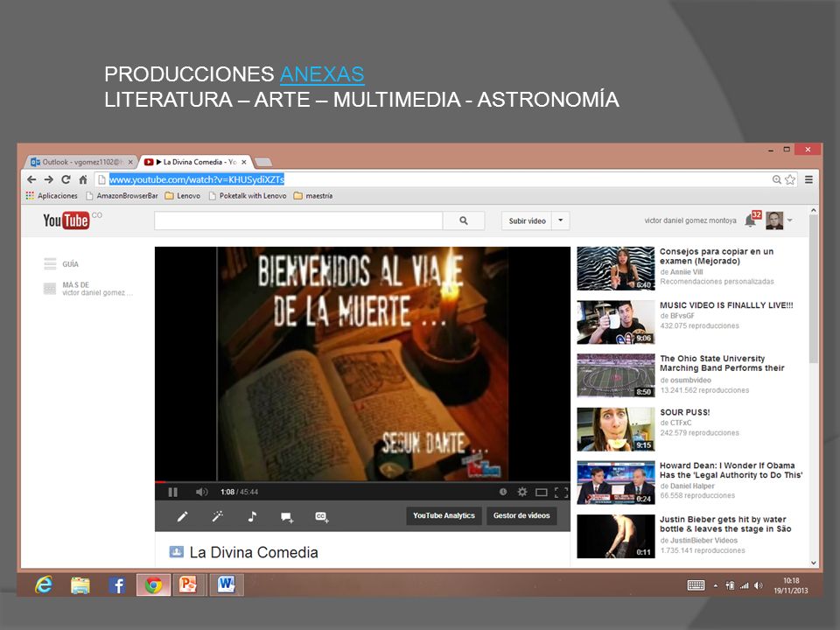This screenshot has height=630, width=840.
Task: Switch to Word on the taskbar
Action: pos(227,584)
